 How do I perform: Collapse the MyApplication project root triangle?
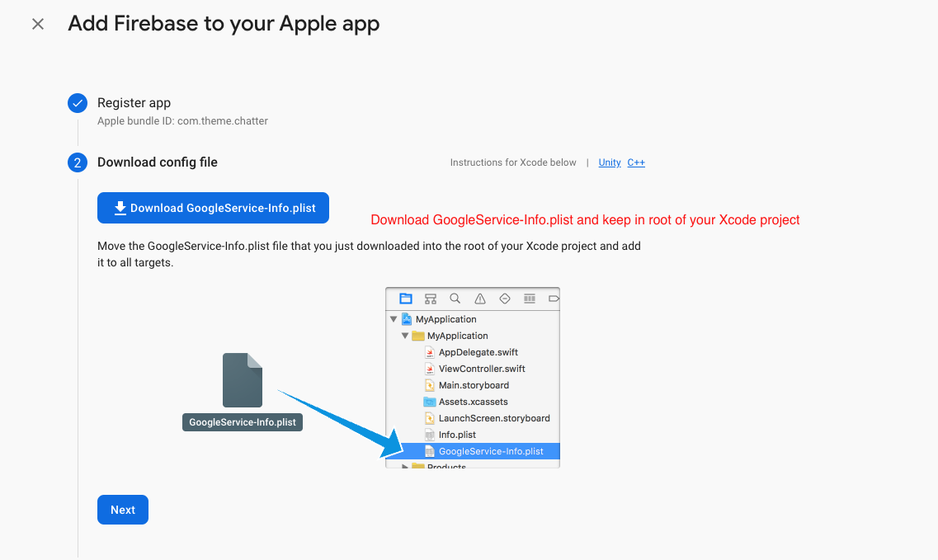394,319
